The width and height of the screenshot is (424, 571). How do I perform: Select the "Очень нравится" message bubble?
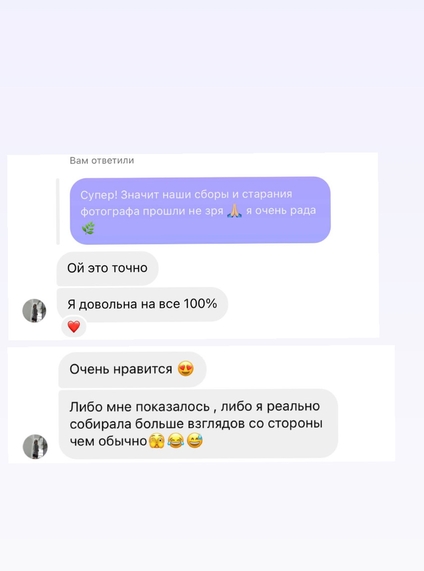pyautogui.click(x=132, y=369)
